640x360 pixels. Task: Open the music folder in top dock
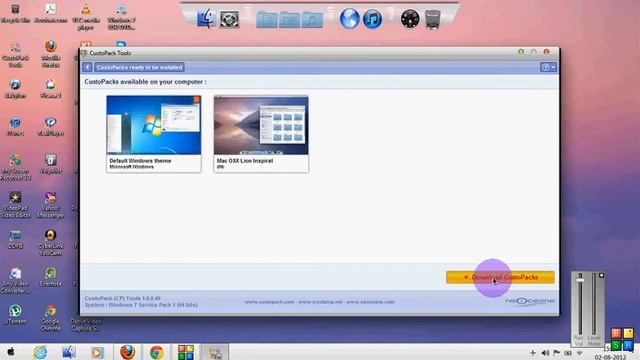coord(312,20)
